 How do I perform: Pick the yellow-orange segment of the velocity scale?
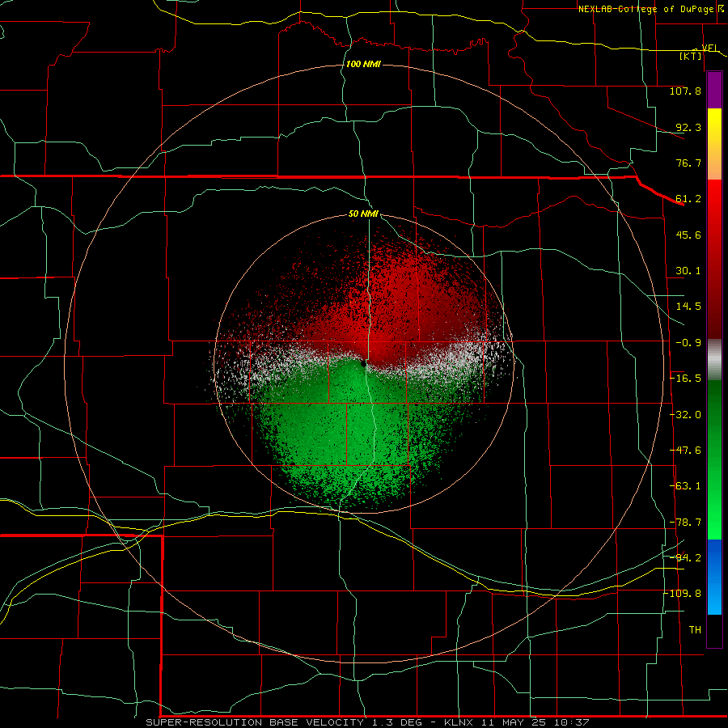tap(714, 144)
